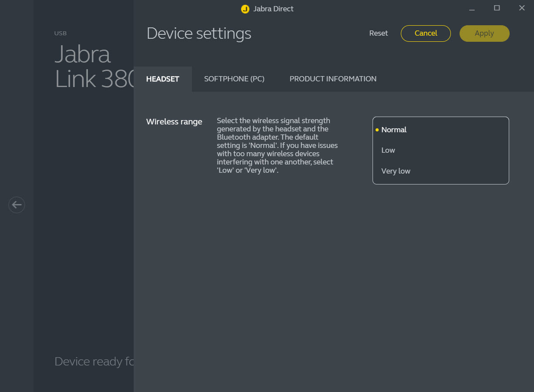The image size is (534, 392).
Task: Maximize the Jabra Direct window
Action: tap(497, 8)
